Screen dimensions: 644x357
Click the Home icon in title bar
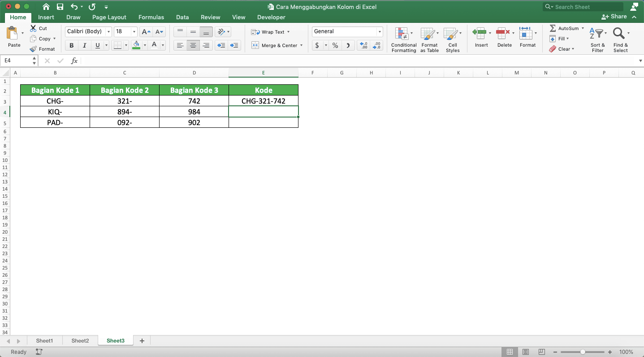point(46,7)
